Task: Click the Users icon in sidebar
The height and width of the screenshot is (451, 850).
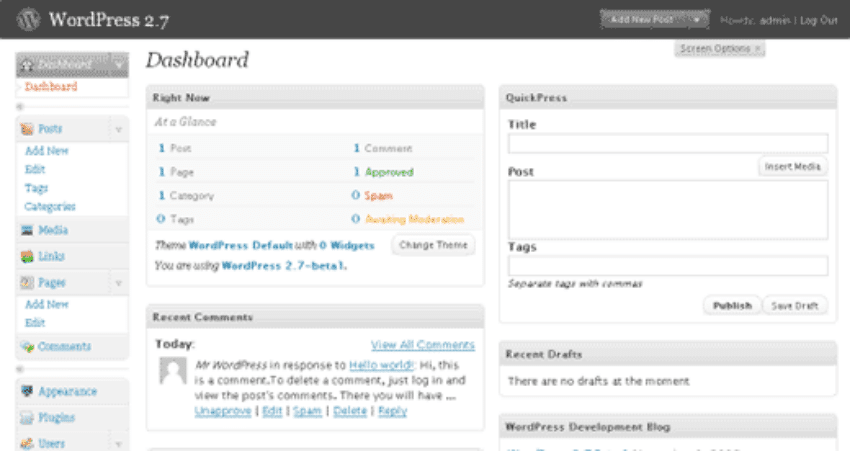Action: [27, 444]
